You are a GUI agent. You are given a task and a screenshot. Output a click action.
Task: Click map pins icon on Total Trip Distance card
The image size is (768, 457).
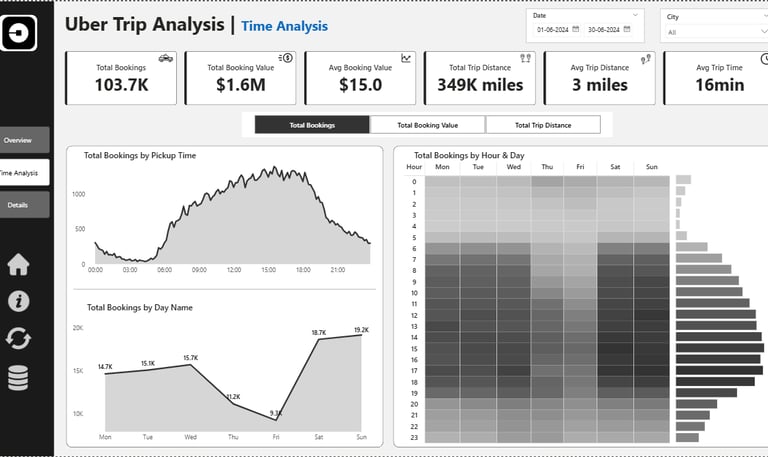(526, 58)
